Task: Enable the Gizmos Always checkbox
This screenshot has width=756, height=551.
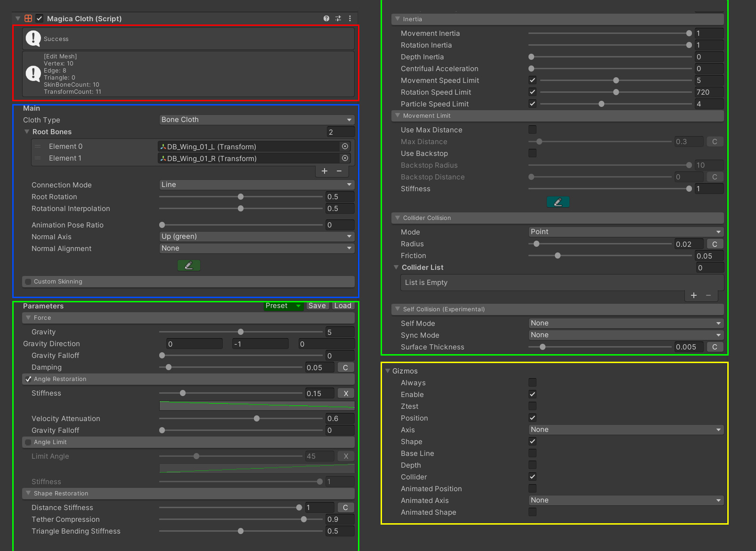Action: (x=532, y=382)
